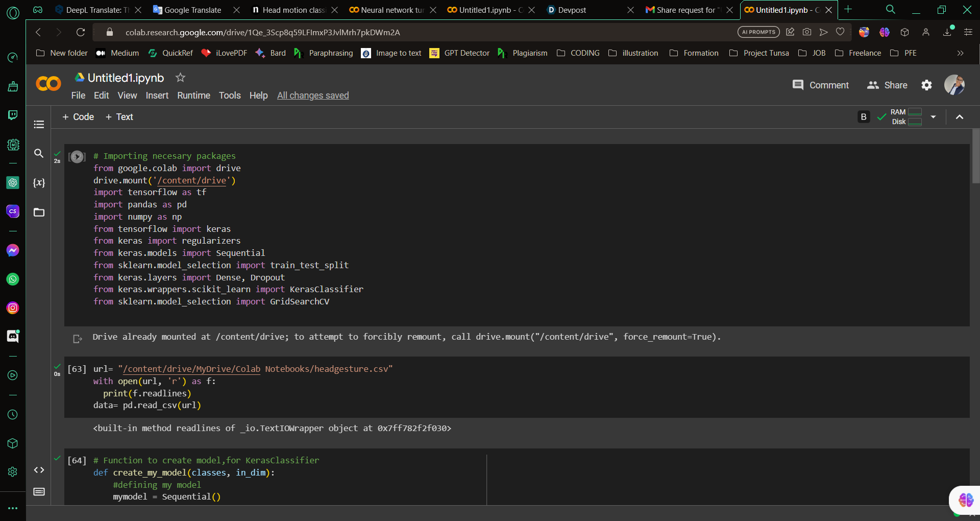Add a new Code cell
Image resolution: width=980 pixels, height=521 pixels.
[x=78, y=117]
